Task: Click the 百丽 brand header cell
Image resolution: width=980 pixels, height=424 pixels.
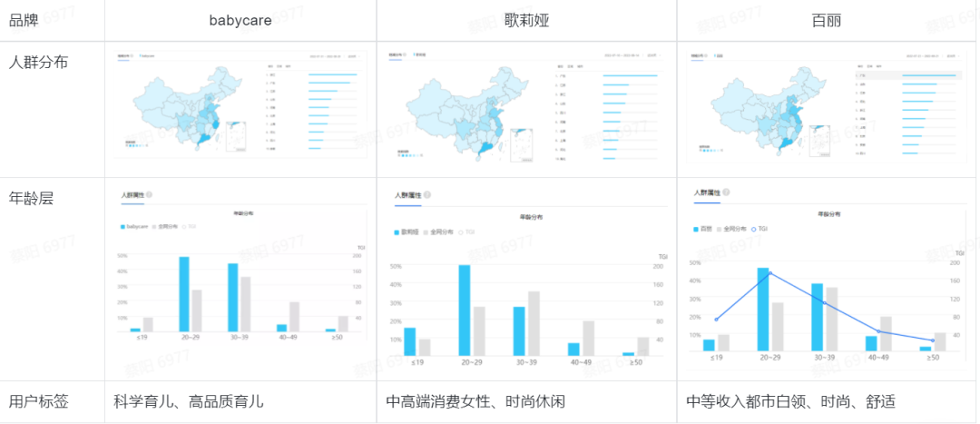Action: pyautogui.click(x=826, y=20)
